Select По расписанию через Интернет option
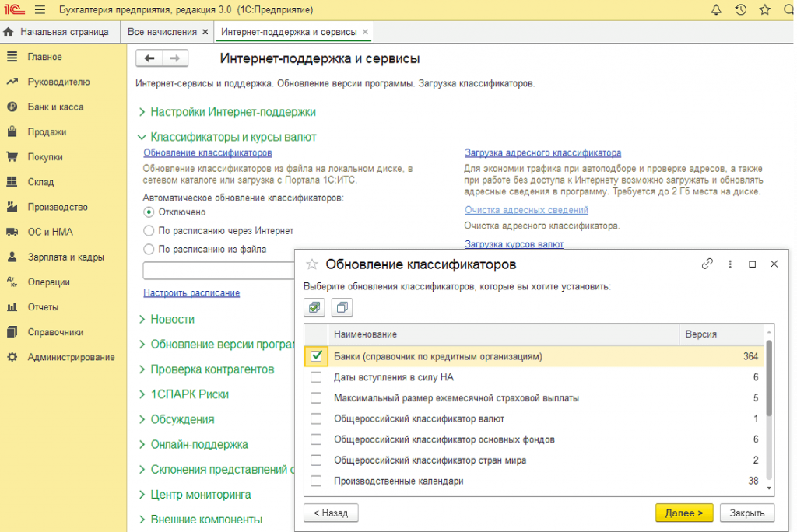The image size is (797, 532). 149,231
